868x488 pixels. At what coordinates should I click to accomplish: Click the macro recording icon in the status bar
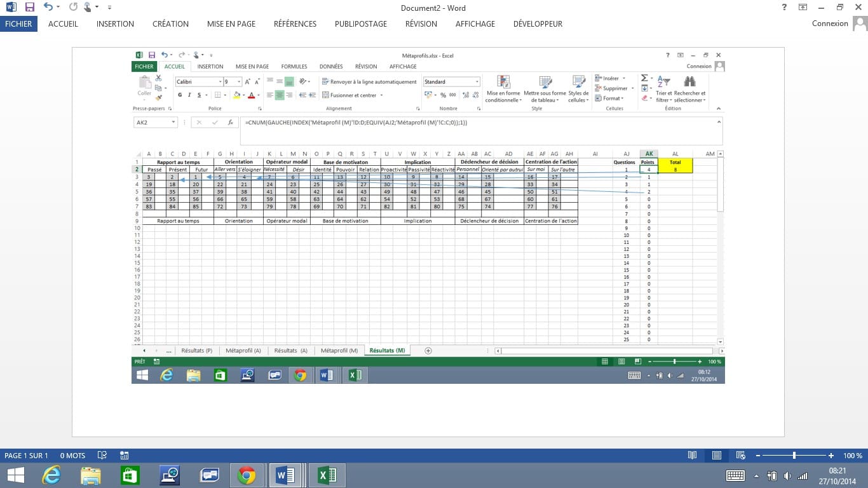(x=125, y=456)
